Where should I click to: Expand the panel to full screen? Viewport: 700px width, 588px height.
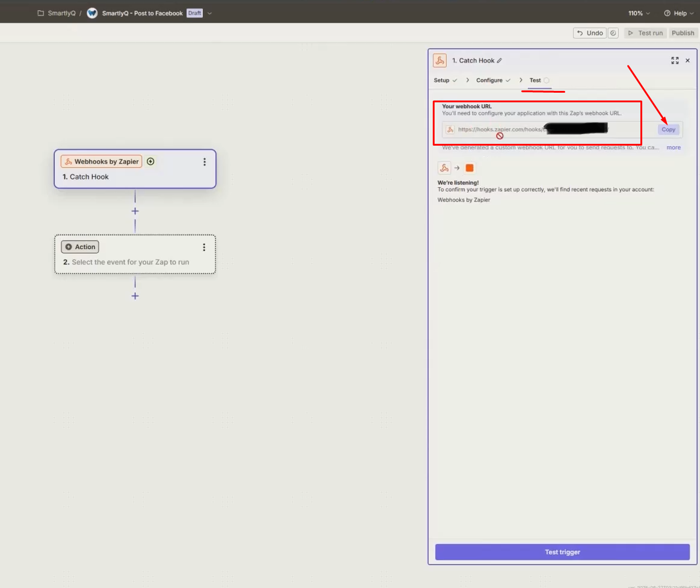click(x=675, y=61)
